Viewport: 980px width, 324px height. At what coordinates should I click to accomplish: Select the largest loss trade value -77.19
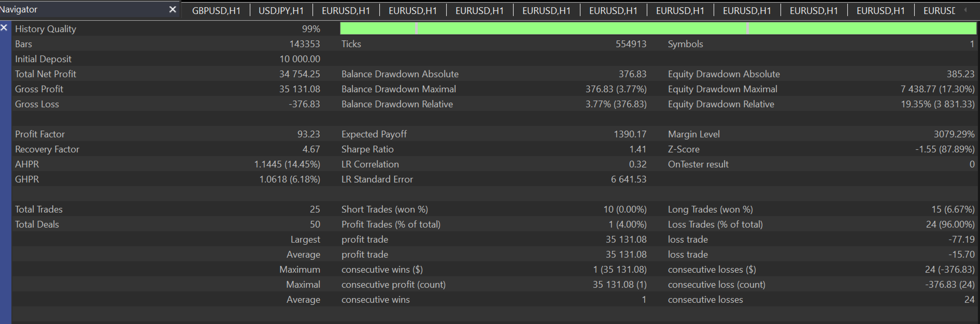tap(962, 240)
